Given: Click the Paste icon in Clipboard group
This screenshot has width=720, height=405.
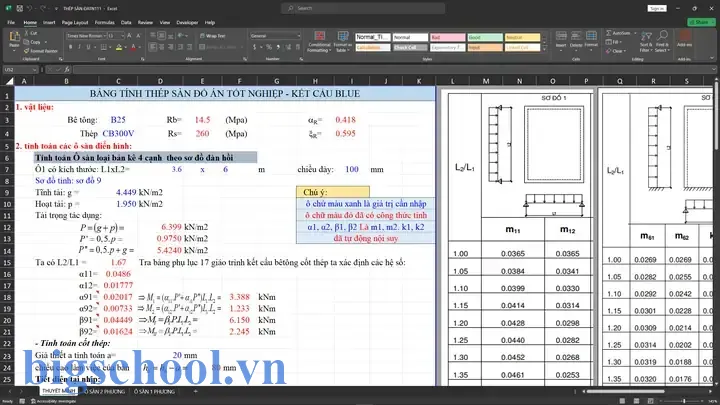Looking at the screenshot, I should click(x=14, y=38).
